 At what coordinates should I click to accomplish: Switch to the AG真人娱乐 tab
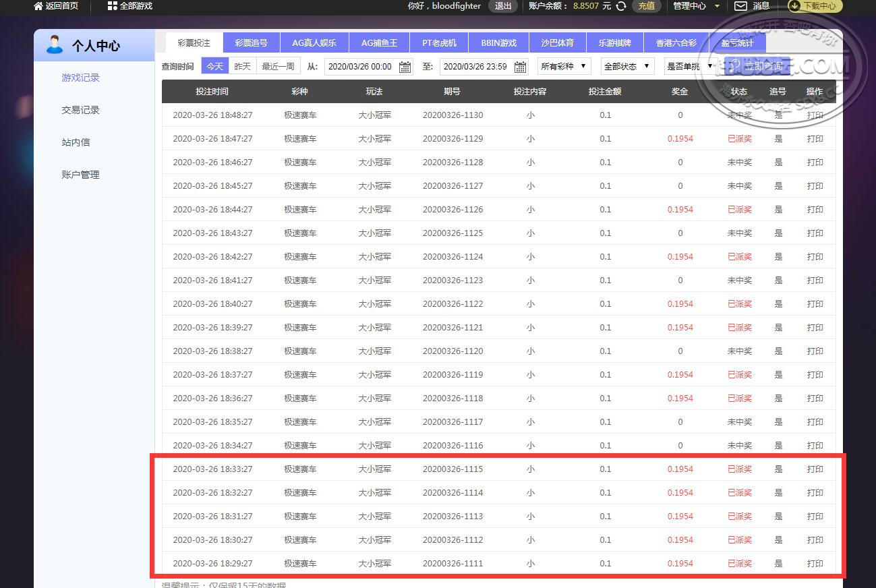(x=314, y=43)
